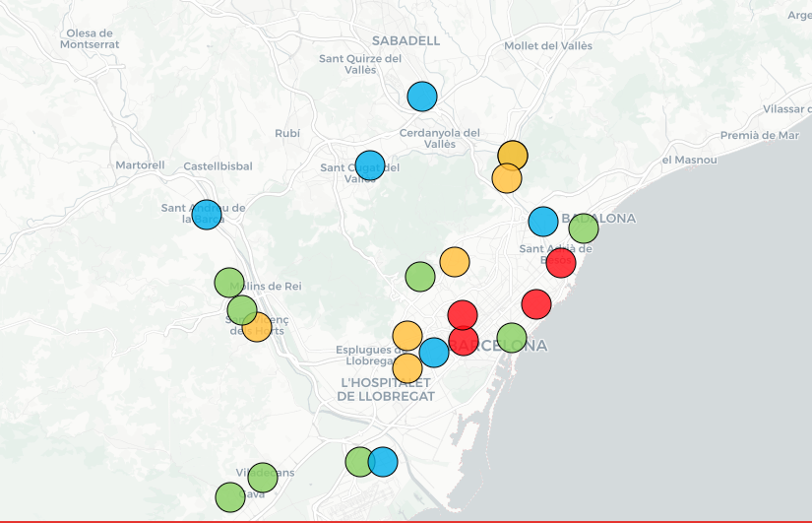Viewport: 812px width, 523px height.
Task: Click the green marker at Gavà
Action: 229,497
